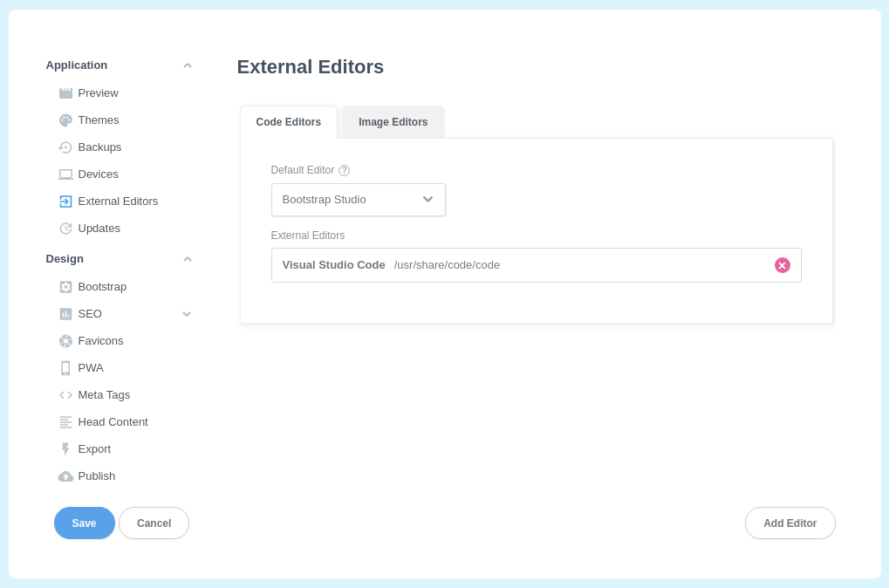Select the PWA phone icon
Image resolution: width=889 pixels, height=588 pixels.
(x=65, y=368)
